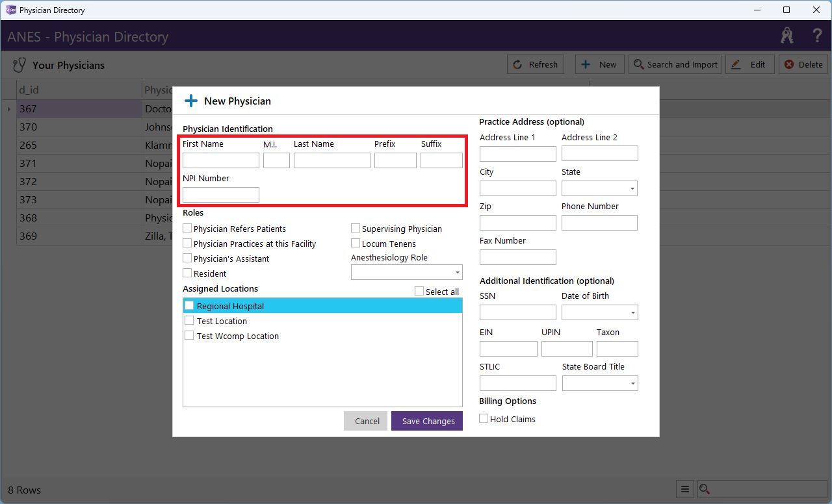The width and height of the screenshot is (832, 504).
Task: Click the keys icon in the header
Action: pyautogui.click(x=787, y=36)
